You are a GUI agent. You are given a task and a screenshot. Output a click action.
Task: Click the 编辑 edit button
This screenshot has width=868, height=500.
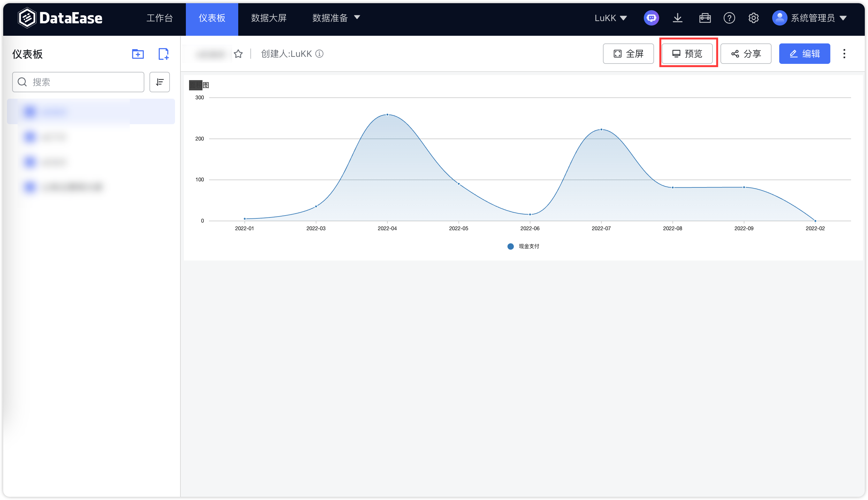[x=804, y=54]
